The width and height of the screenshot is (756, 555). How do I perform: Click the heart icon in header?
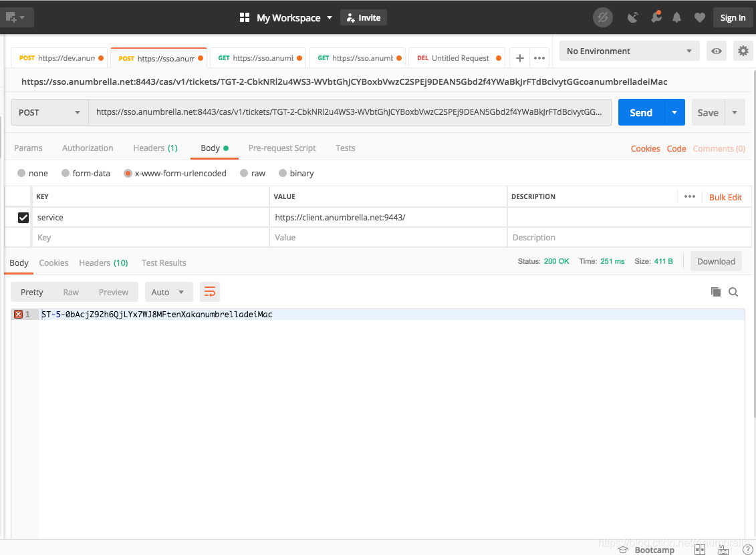[x=700, y=18]
